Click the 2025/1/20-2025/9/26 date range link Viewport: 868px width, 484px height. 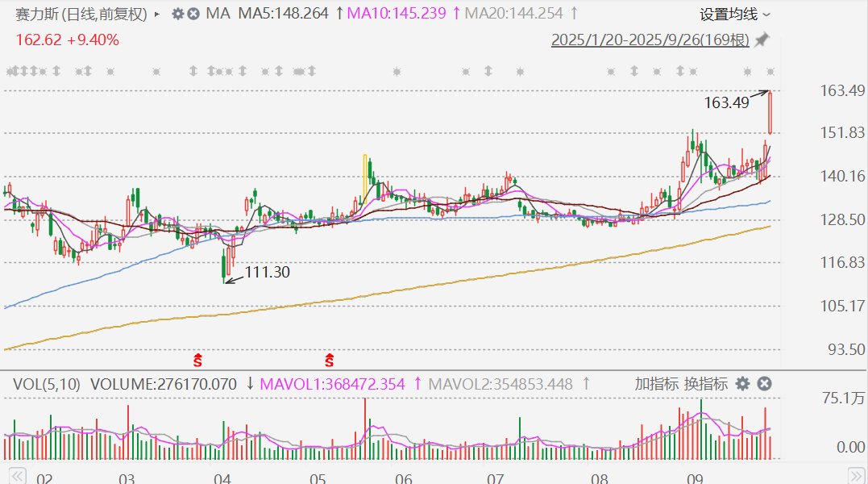coord(650,40)
